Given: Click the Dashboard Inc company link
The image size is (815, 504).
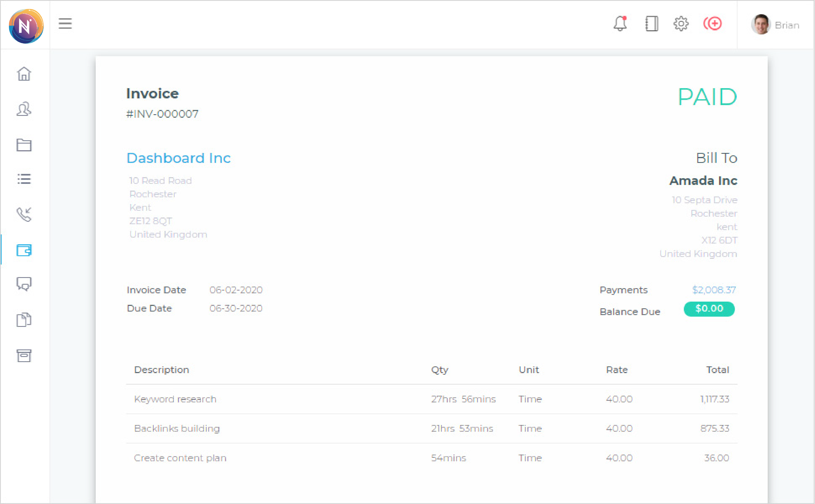Looking at the screenshot, I should (179, 158).
